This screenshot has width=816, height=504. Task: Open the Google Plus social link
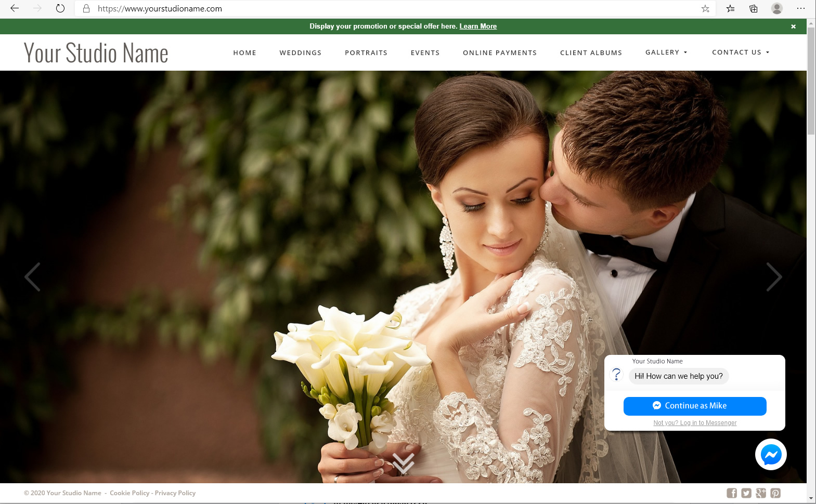click(761, 493)
